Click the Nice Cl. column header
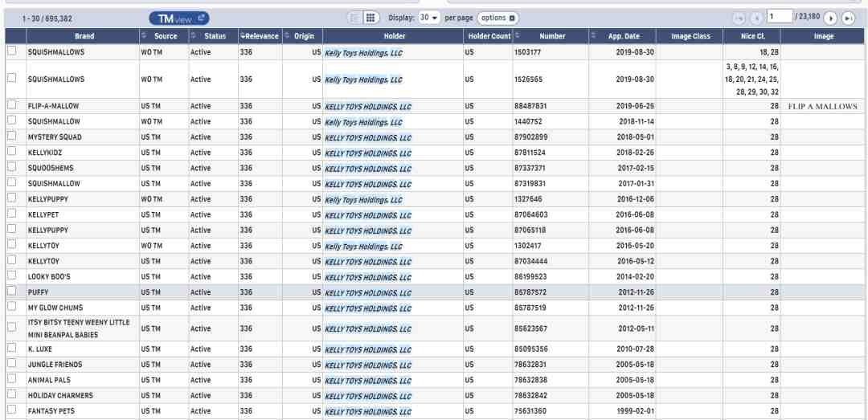 click(752, 36)
